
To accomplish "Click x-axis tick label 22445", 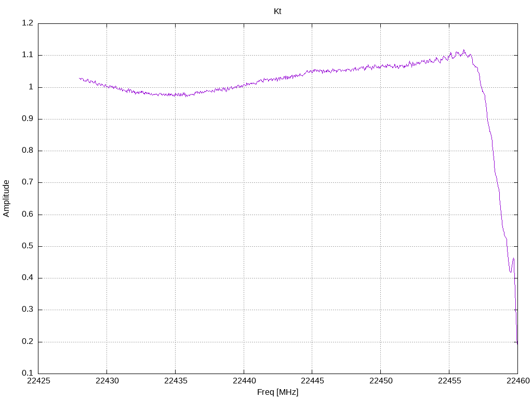I will point(312,381).
